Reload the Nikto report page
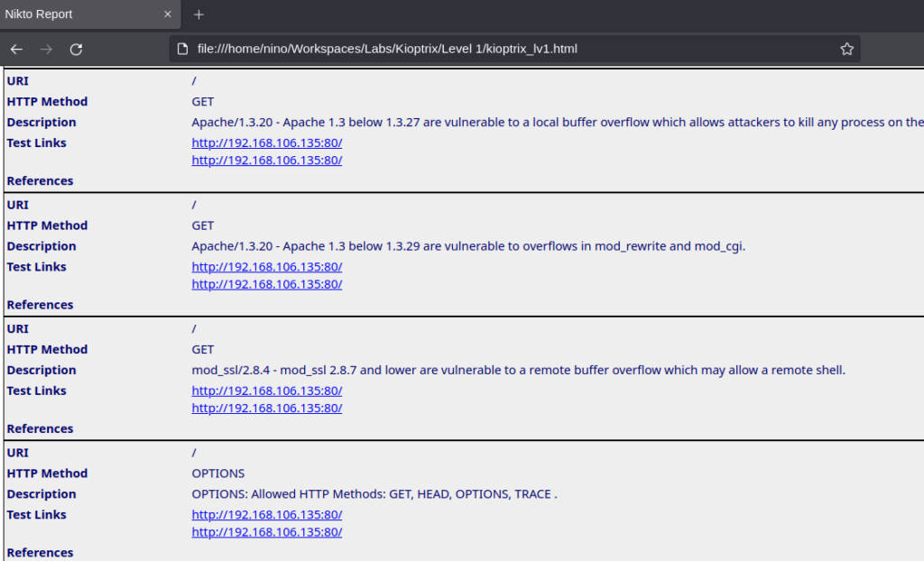The width and height of the screenshot is (924, 561). (x=76, y=49)
